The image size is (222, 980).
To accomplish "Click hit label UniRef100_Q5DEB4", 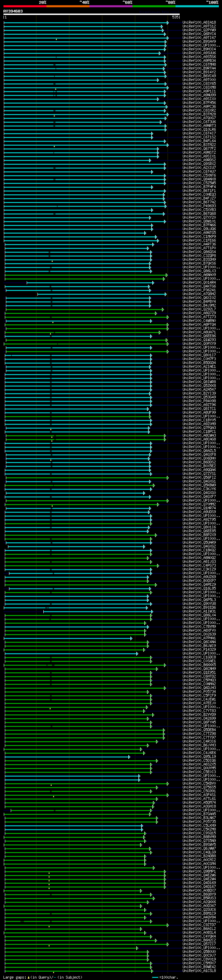I will [x=199, y=730].
